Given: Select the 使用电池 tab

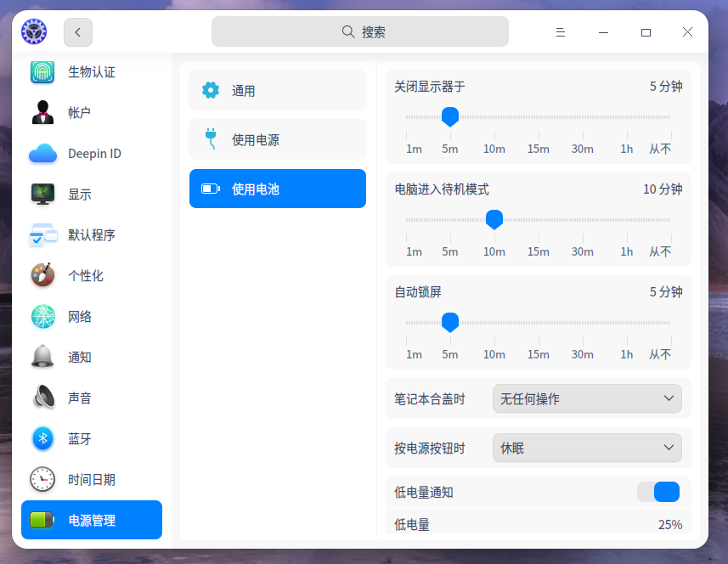Looking at the screenshot, I should [x=278, y=189].
